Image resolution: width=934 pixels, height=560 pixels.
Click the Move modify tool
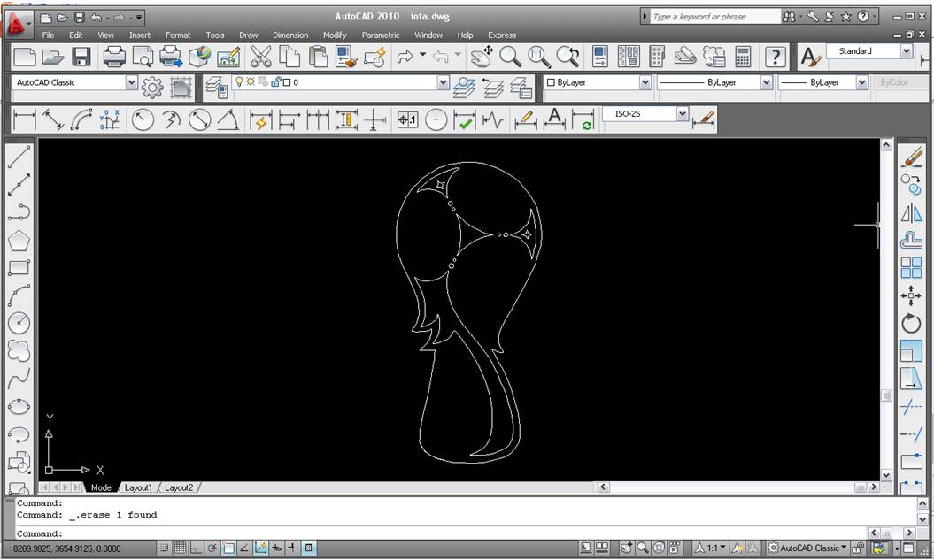911,295
